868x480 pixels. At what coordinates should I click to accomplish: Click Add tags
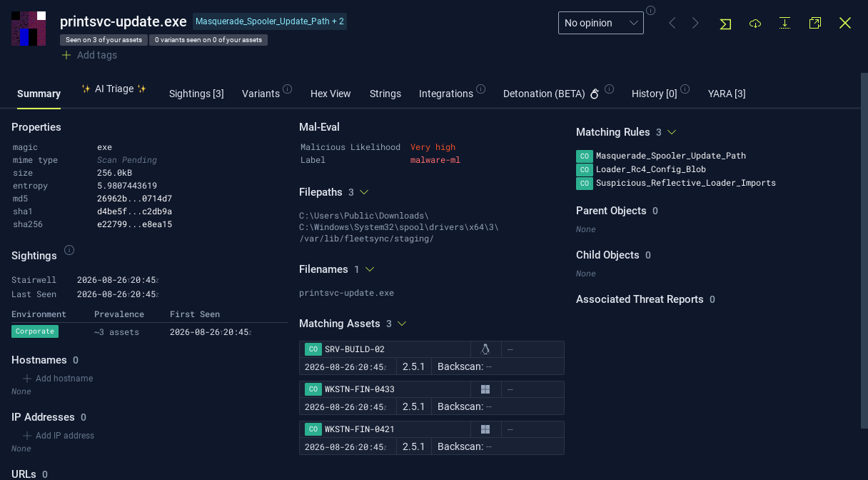(89, 55)
